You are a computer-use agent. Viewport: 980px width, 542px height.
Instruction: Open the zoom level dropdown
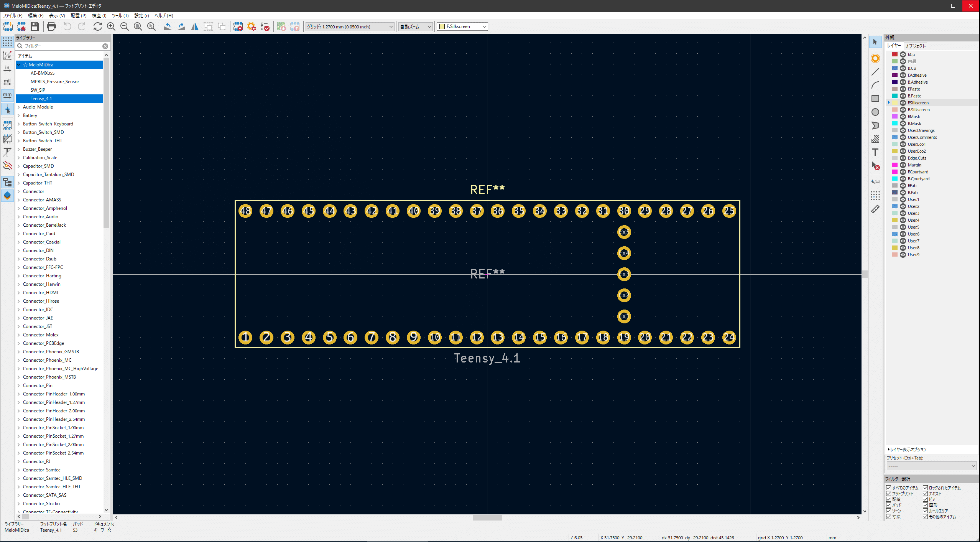(x=416, y=26)
